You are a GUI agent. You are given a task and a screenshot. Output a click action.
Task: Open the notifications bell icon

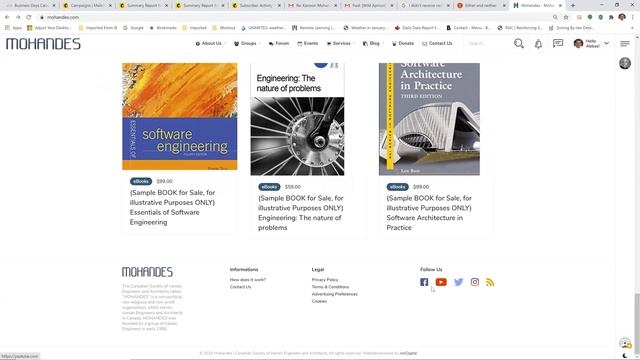click(x=538, y=44)
